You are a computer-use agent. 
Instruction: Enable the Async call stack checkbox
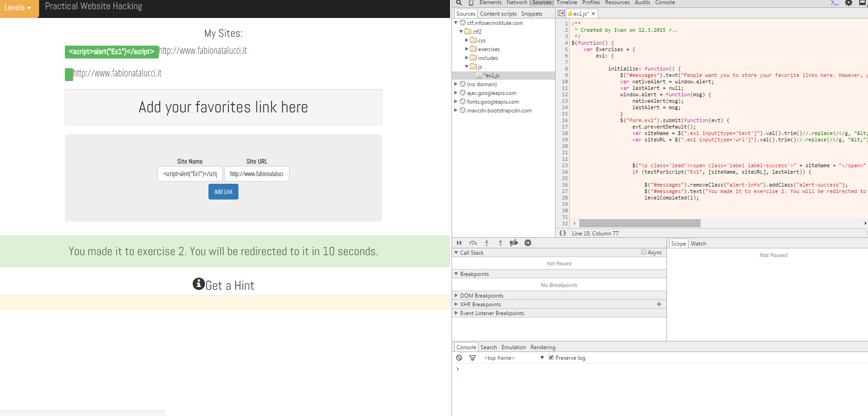(x=643, y=252)
